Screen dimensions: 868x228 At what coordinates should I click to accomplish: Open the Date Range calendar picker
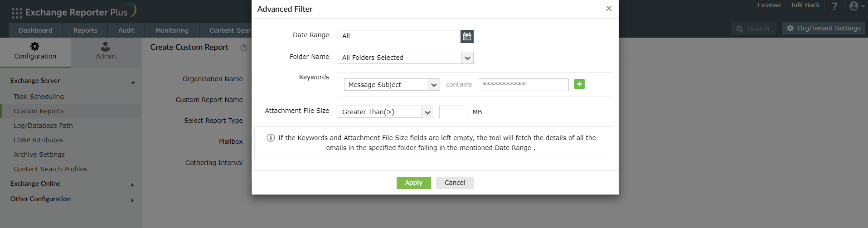pos(467,36)
